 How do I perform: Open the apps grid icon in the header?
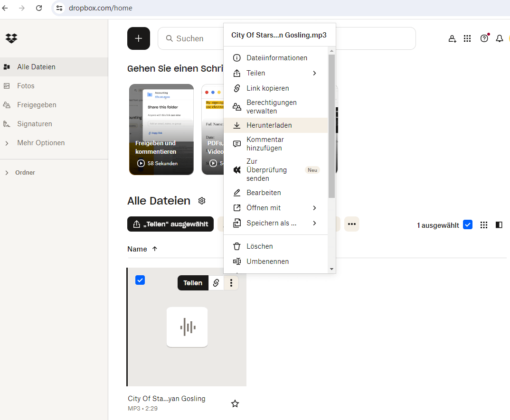[467, 39]
